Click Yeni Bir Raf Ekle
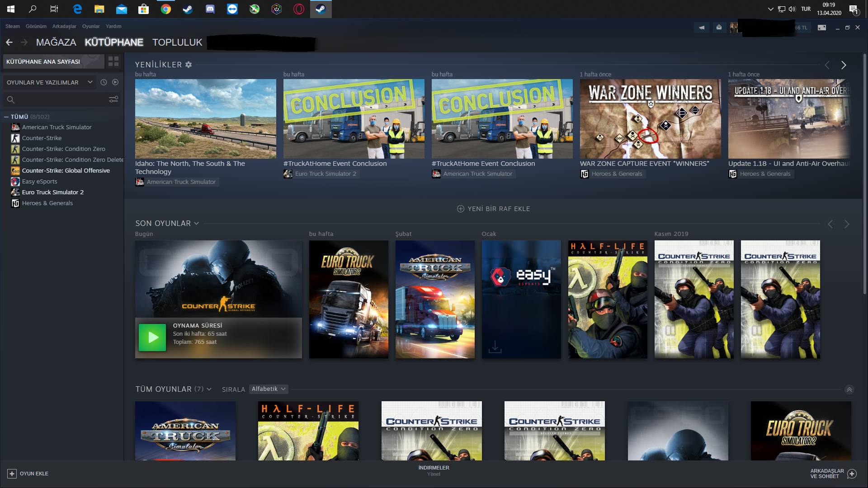The height and width of the screenshot is (488, 868). click(494, 209)
